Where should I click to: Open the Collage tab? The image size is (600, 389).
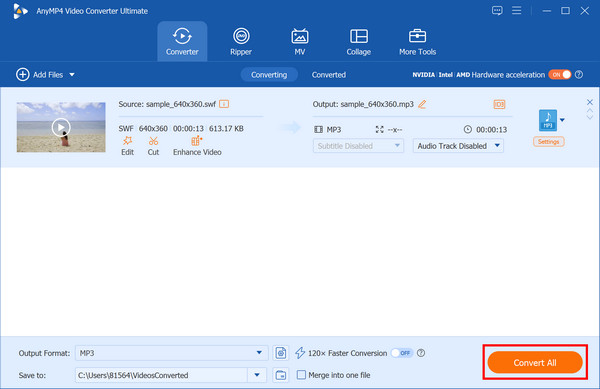click(x=359, y=41)
